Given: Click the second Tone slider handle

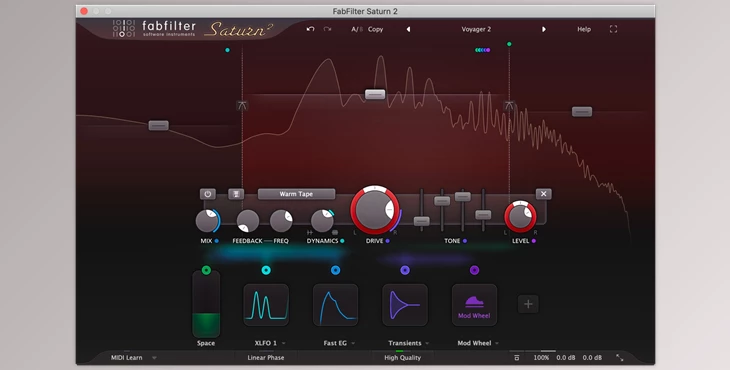Looking at the screenshot, I should [442, 201].
